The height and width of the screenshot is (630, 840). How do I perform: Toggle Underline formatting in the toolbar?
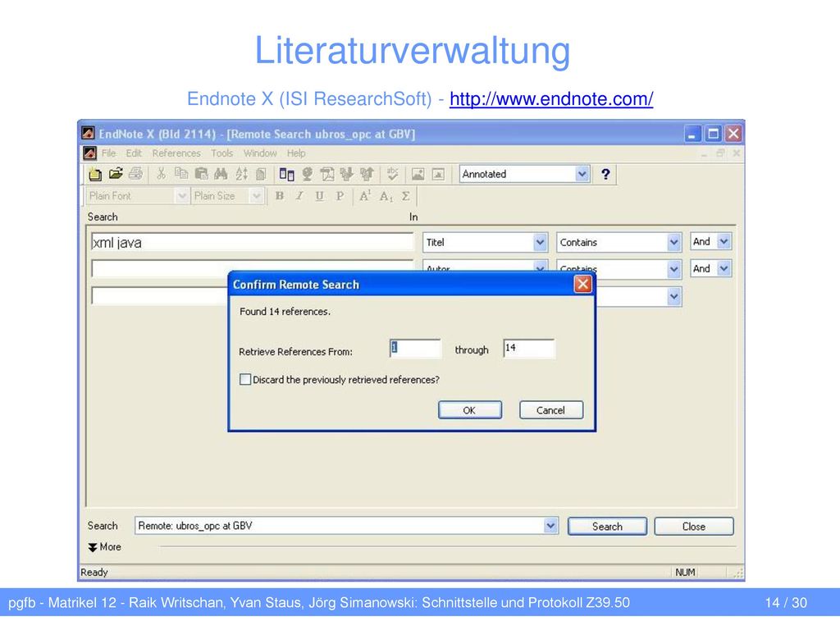[x=319, y=196]
